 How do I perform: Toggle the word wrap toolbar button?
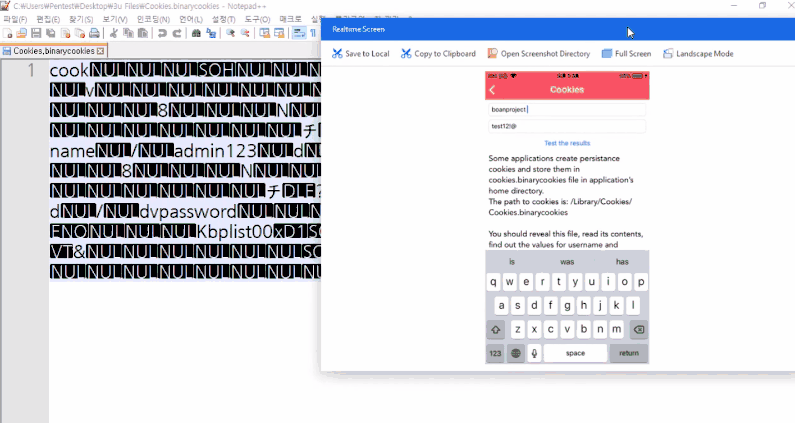point(299,33)
